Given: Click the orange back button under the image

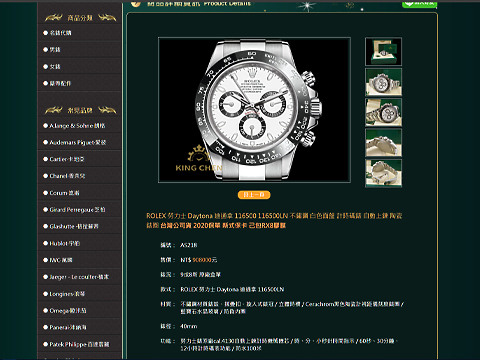Looking at the screenshot, I should click(x=254, y=195).
